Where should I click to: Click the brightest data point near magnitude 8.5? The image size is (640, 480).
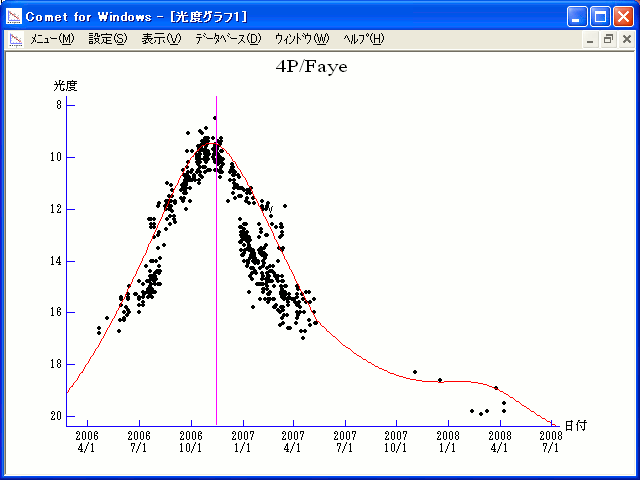215,118
